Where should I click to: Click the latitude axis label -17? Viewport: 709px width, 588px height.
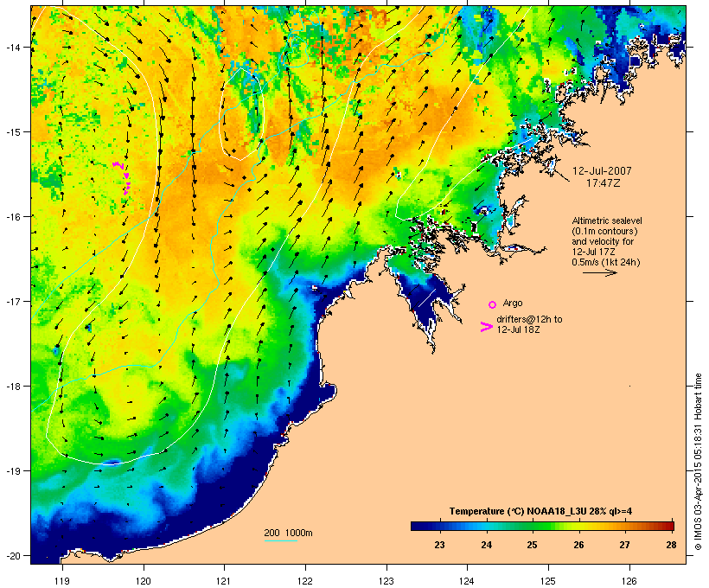pyautogui.click(x=13, y=302)
